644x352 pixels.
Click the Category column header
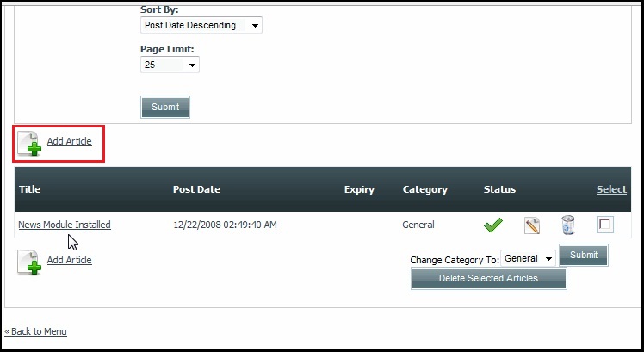425,189
